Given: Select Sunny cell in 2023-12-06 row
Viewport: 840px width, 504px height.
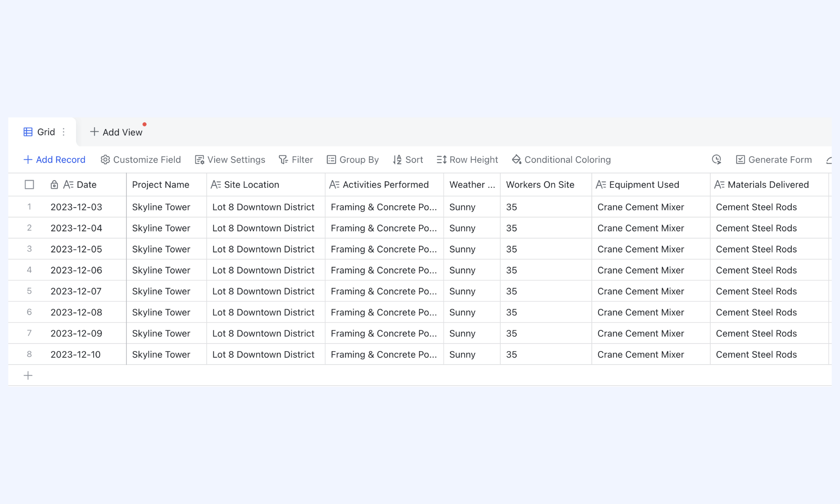Looking at the screenshot, I should 472,270.
